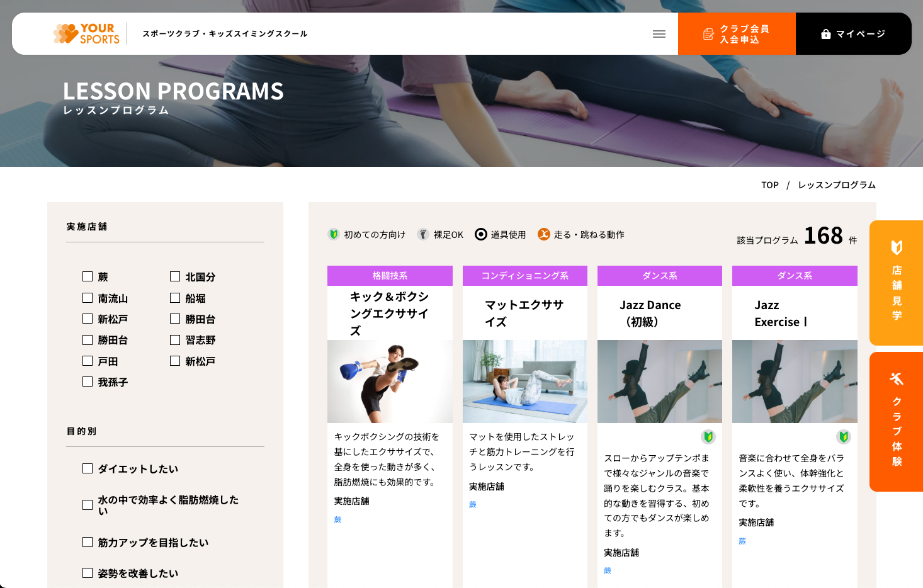
Task: Click the beginner badge on Jazz Exercise I card
Action: [844, 436]
